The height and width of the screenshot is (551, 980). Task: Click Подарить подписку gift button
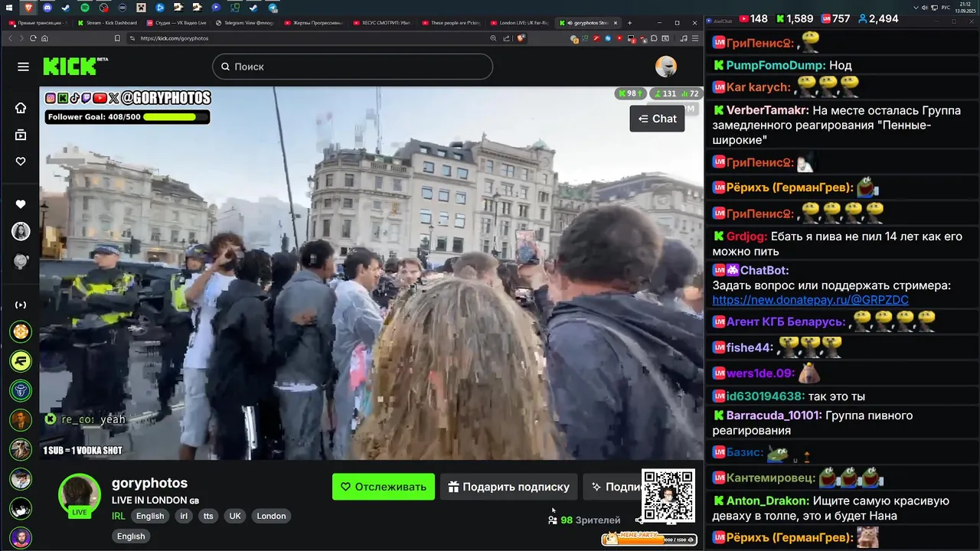click(508, 487)
